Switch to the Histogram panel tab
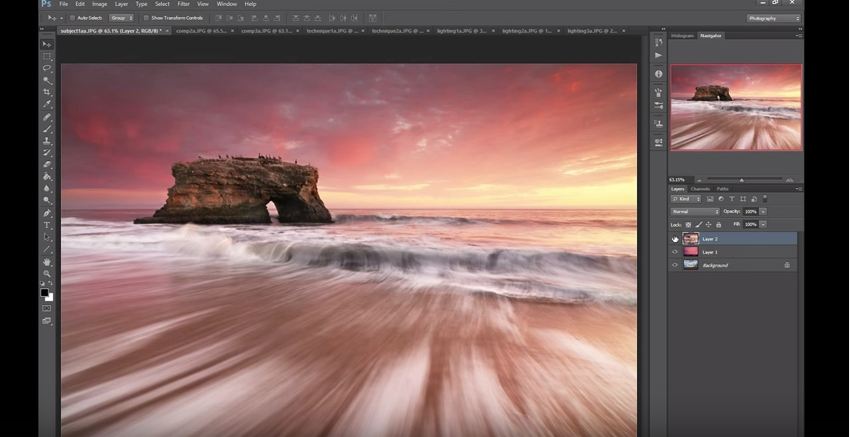 (x=683, y=35)
